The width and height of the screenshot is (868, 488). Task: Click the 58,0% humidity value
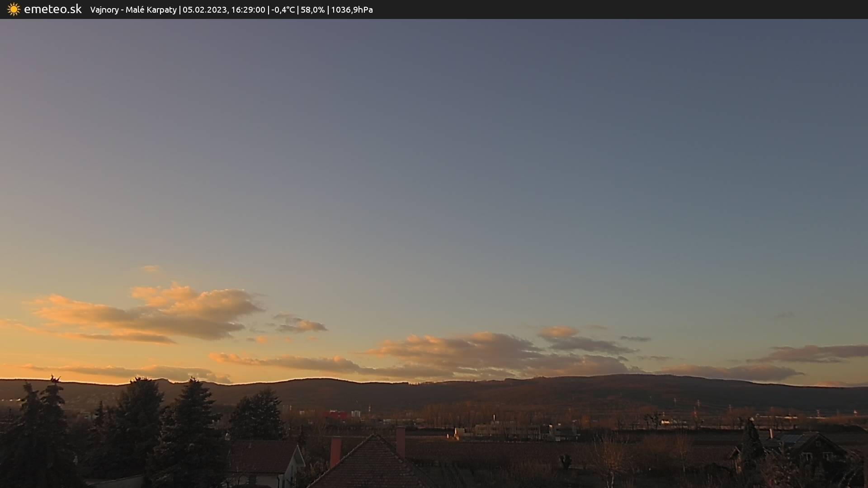(x=312, y=10)
